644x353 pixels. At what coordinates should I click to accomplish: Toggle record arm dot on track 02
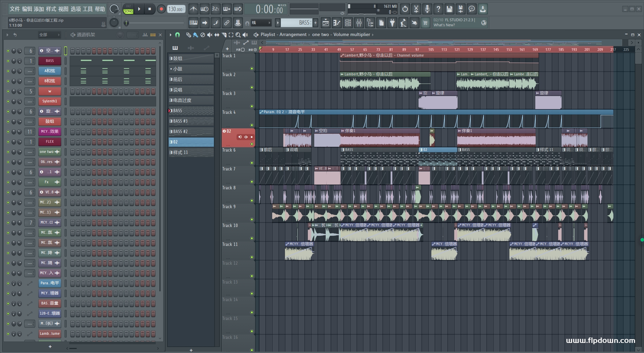252,137
